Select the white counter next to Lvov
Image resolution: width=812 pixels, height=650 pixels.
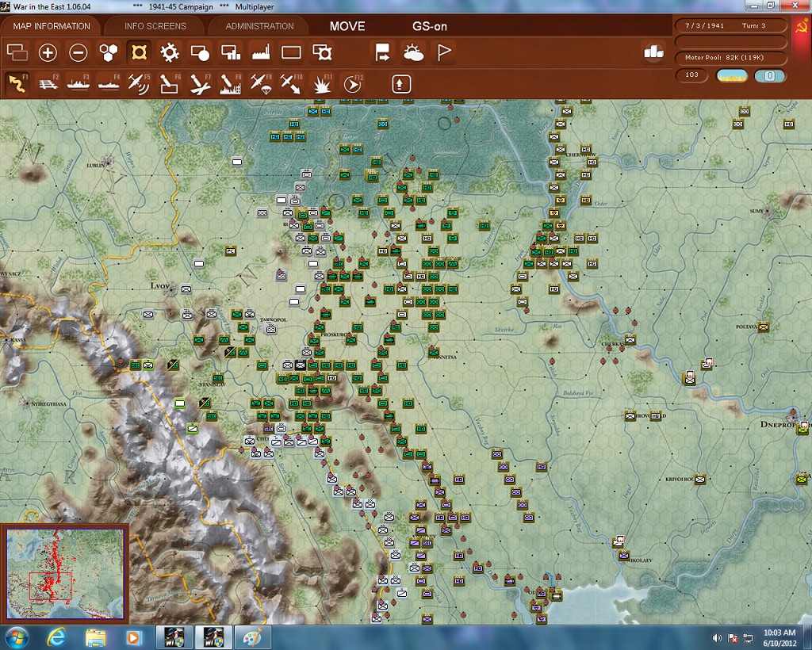point(186,290)
